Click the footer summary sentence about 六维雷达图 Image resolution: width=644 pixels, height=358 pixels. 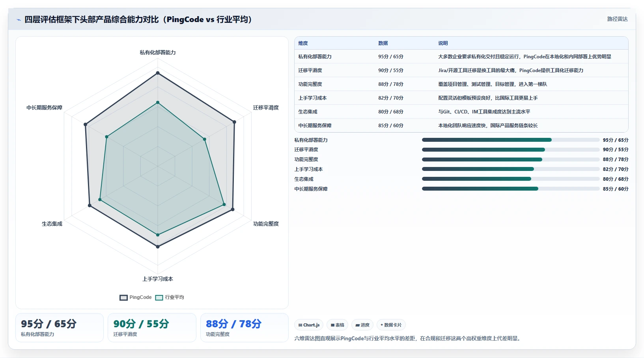coord(408,338)
